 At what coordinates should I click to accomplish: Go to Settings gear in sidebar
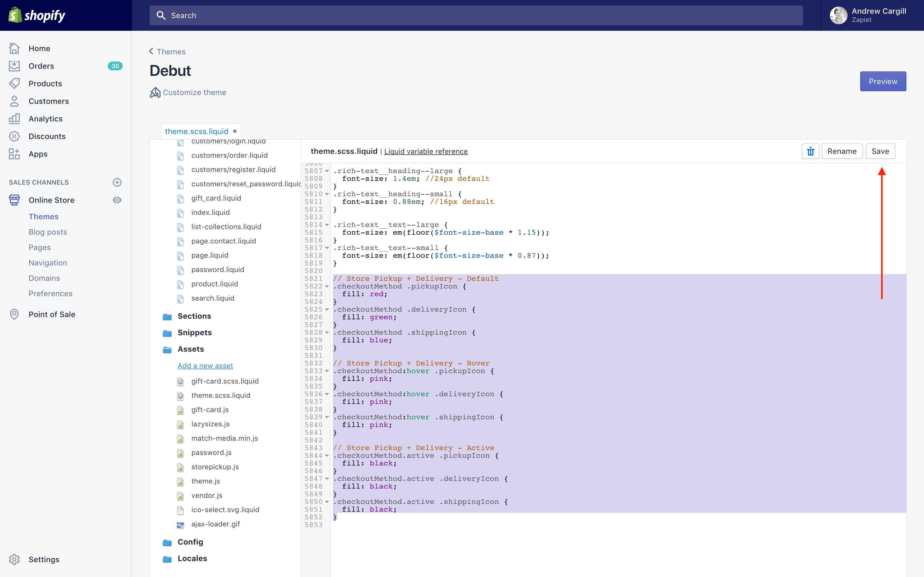point(15,559)
